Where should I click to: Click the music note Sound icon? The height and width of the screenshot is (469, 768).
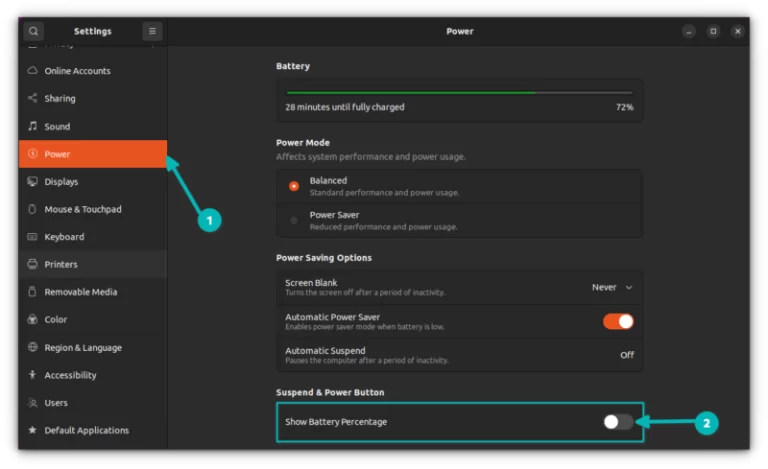(32, 126)
